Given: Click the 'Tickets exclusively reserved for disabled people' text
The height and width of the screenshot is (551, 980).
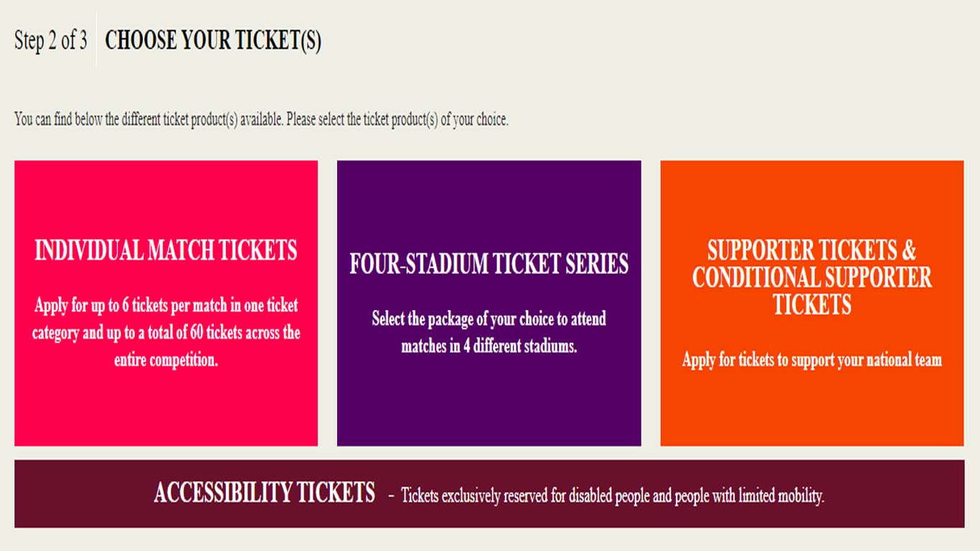Looking at the screenshot, I should click(612, 495).
